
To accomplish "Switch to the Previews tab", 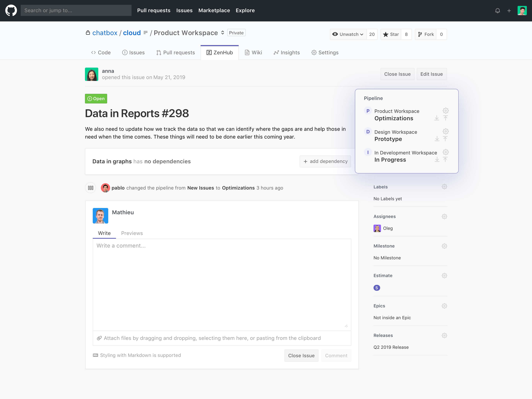I will (132, 233).
